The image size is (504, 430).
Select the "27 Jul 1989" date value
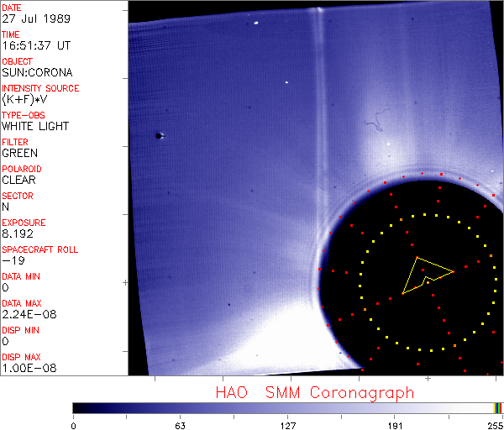click(36, 18)
